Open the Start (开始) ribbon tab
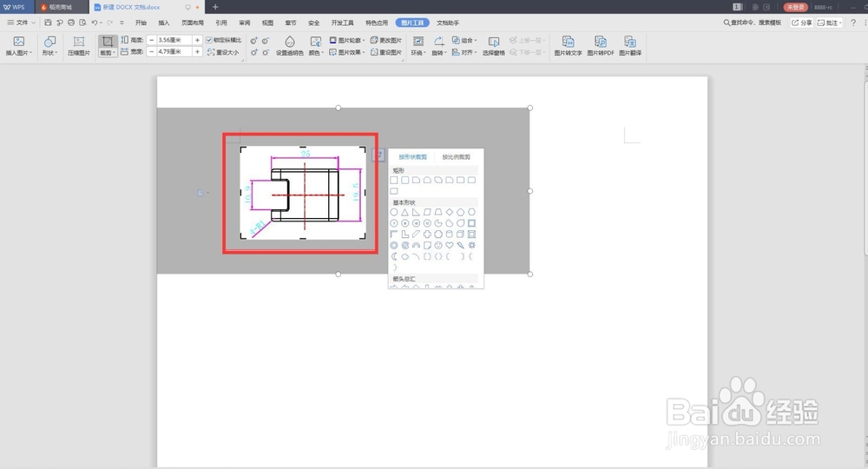868x469 pixels. pyautogui.click(x=141, y=23)
